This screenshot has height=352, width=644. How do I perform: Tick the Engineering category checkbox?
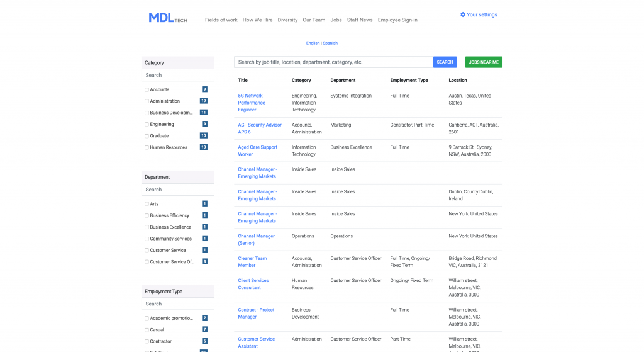pos(147,125)
